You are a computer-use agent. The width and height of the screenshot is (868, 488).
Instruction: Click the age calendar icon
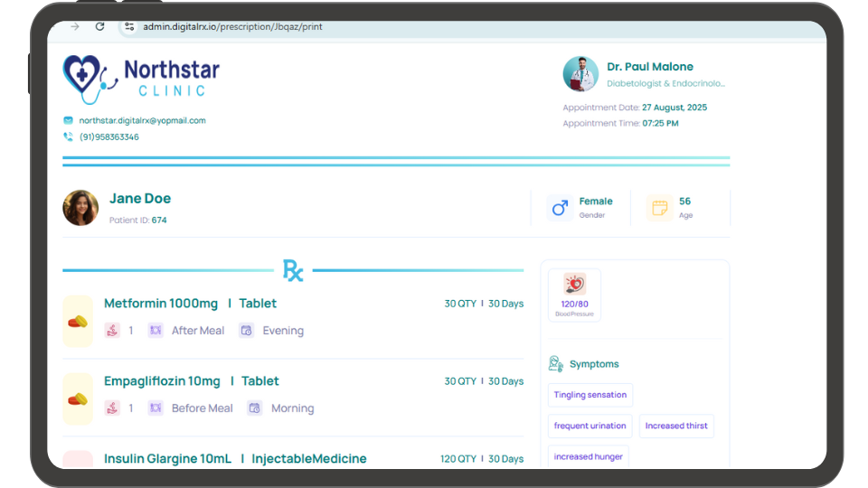point(659,208)
